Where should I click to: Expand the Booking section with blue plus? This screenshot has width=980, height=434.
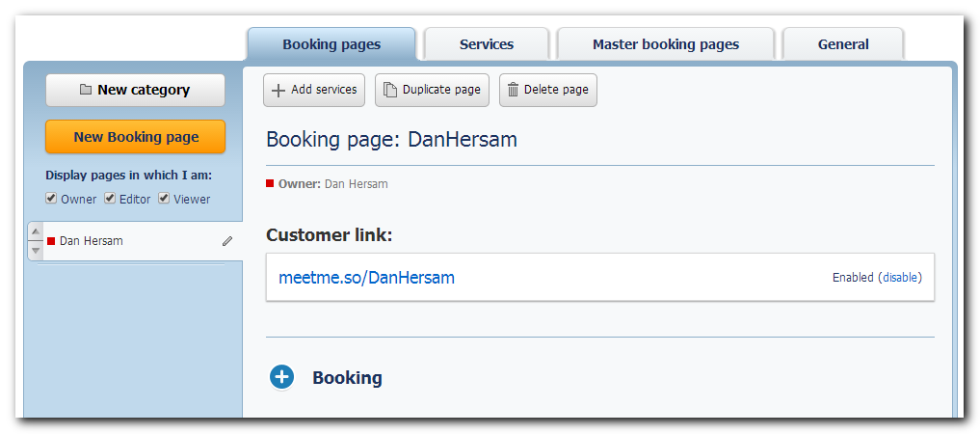pos(282,377)
